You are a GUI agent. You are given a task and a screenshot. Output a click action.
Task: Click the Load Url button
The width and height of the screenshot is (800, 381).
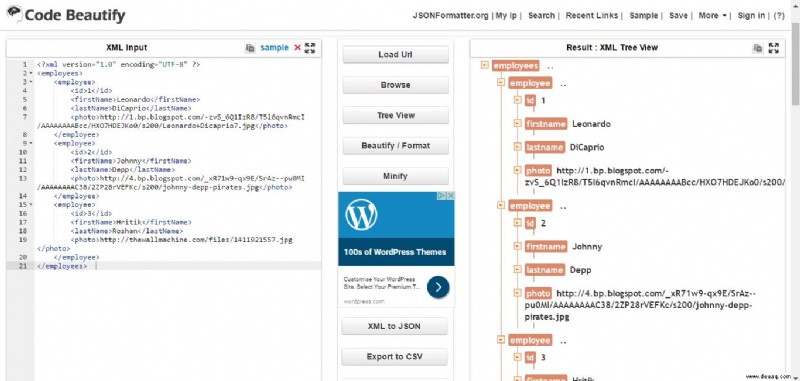click(395, 55)
